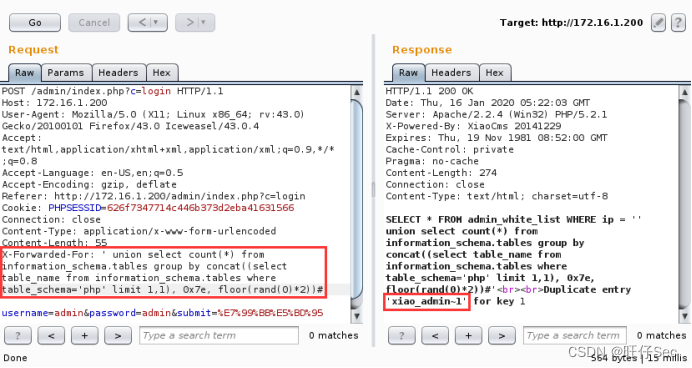Click the response pane scrollbar thumb

click(x=684, y=204)
